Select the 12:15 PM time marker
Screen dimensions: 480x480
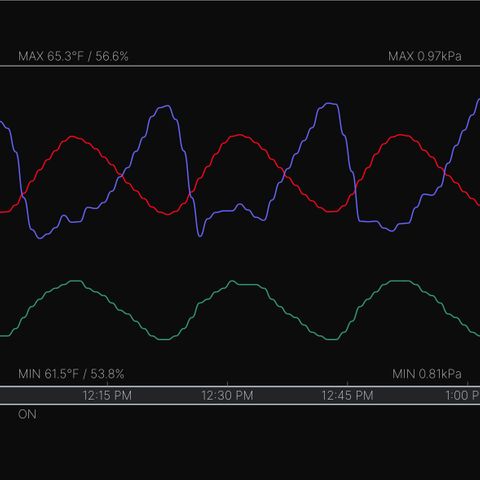[107, 396]
